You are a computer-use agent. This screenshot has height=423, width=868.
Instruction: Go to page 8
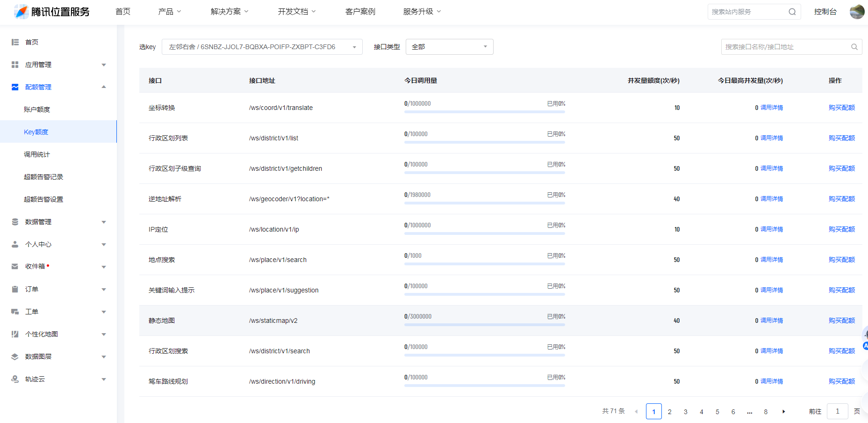(766, 412)
